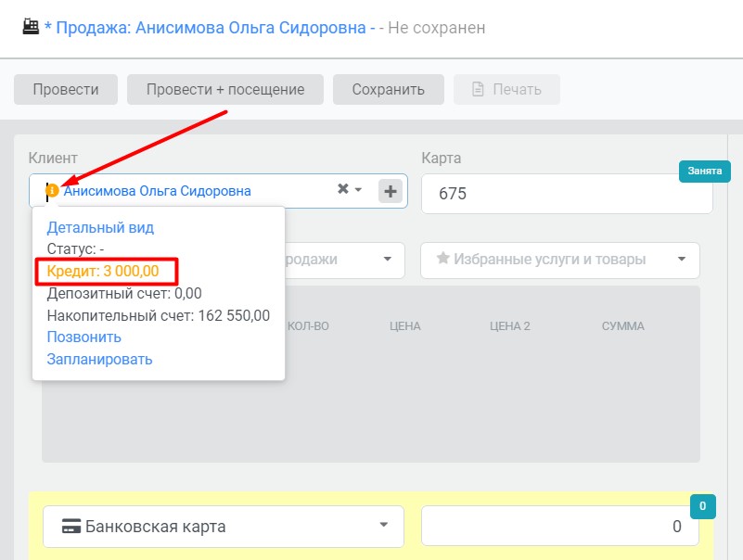
Task: Click the Позвонить link
Action: 83,337
